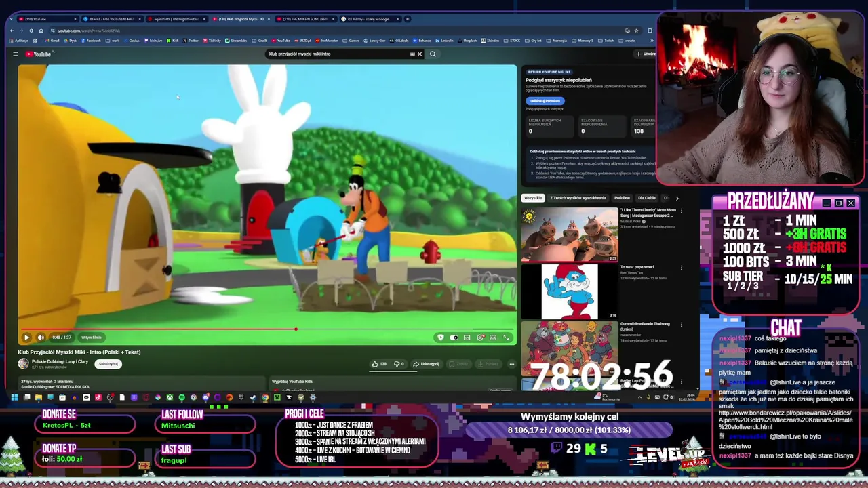Select the Z Twoich wyników wyszukiwania chip
The width and height of the screenshot is (868, 488).
pyautogui.click(x=578, y=198)
